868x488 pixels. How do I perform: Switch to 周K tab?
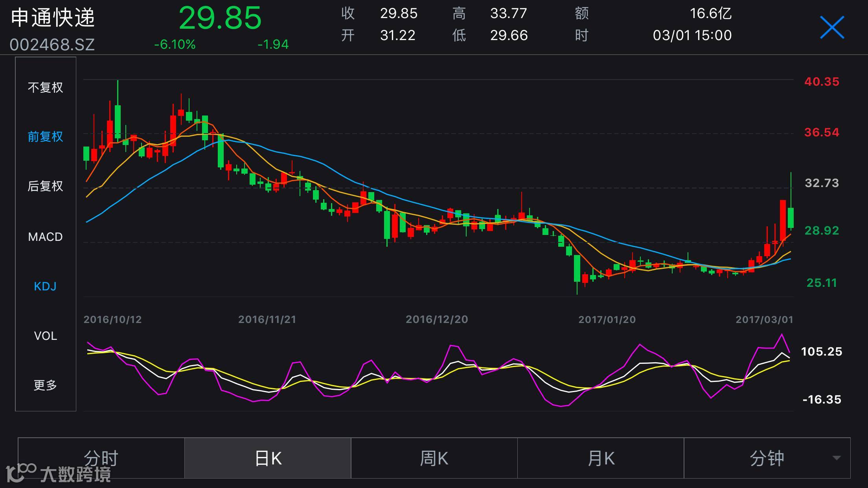(434, 458)
